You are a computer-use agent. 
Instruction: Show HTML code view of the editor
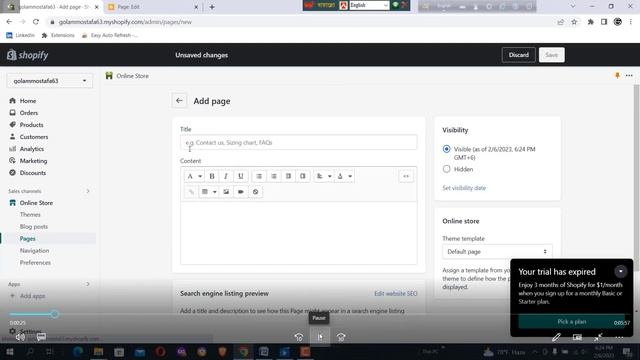point(406,176)
